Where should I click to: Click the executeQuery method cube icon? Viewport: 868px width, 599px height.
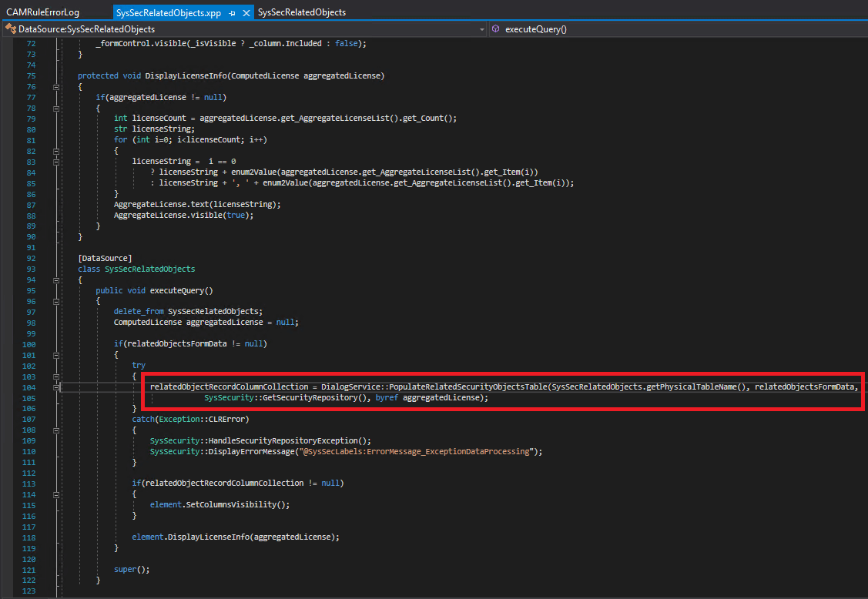[495, 28]
